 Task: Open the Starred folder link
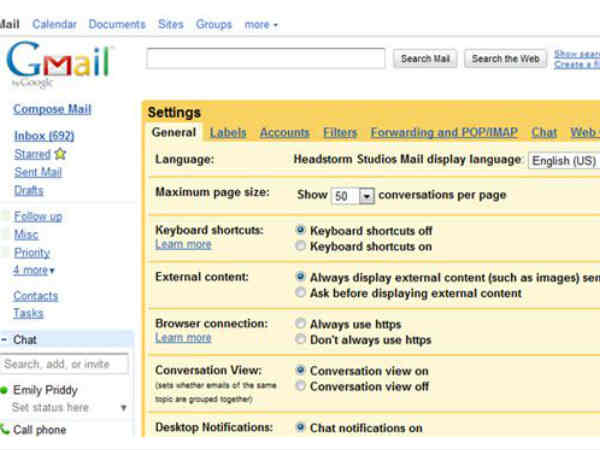(33, 154)
